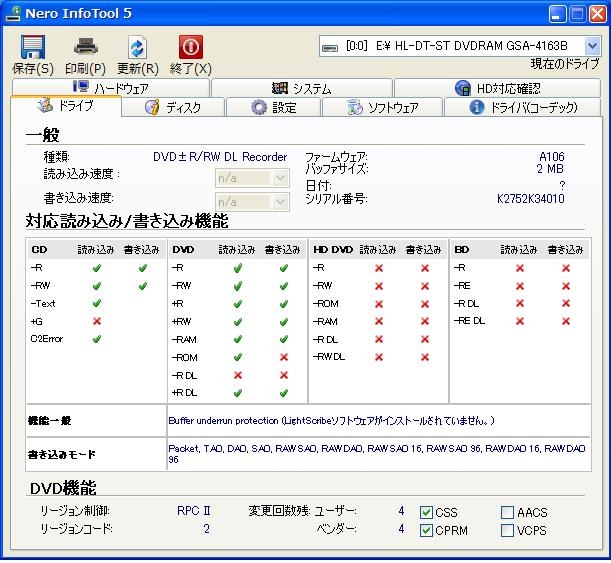Image resolution: width=611 pixels, height=563 pixels.
Task: Switch to the 設定 tab
Action: 274,107
